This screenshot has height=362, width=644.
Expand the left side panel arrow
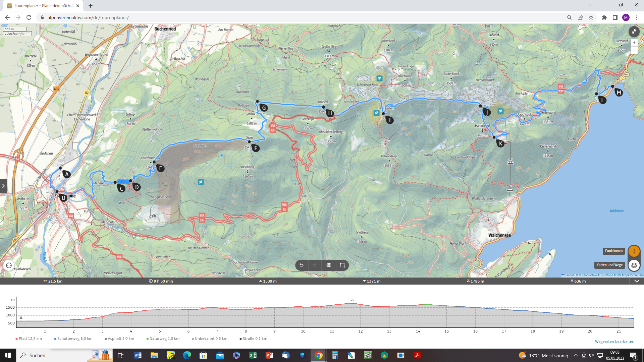click(3, 186)
